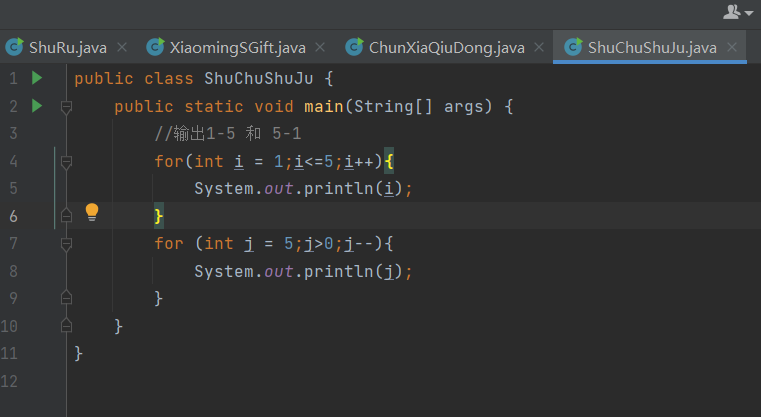Click the j>0 condition on line 7
Screen dimensions: 761x417
tap(319, 243)
